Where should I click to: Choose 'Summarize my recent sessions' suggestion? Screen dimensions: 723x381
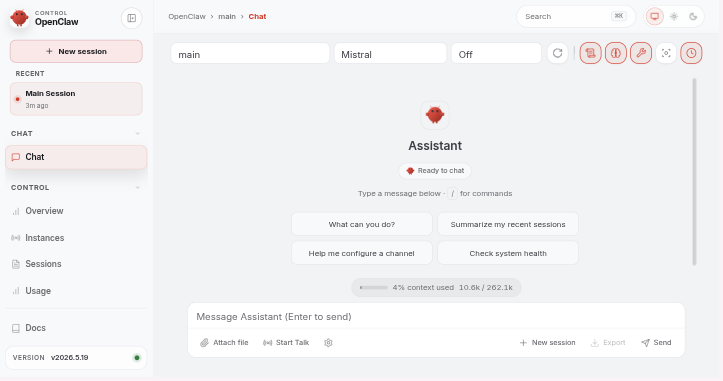(508, 224)
